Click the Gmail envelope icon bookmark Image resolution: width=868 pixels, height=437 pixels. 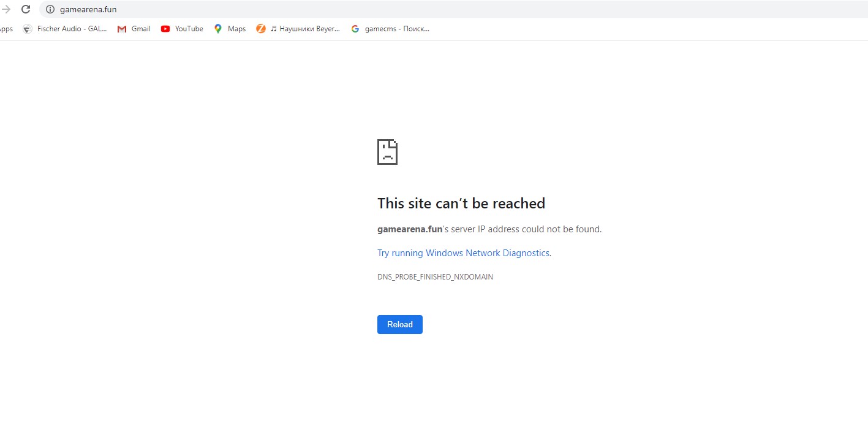coord(122,29)
